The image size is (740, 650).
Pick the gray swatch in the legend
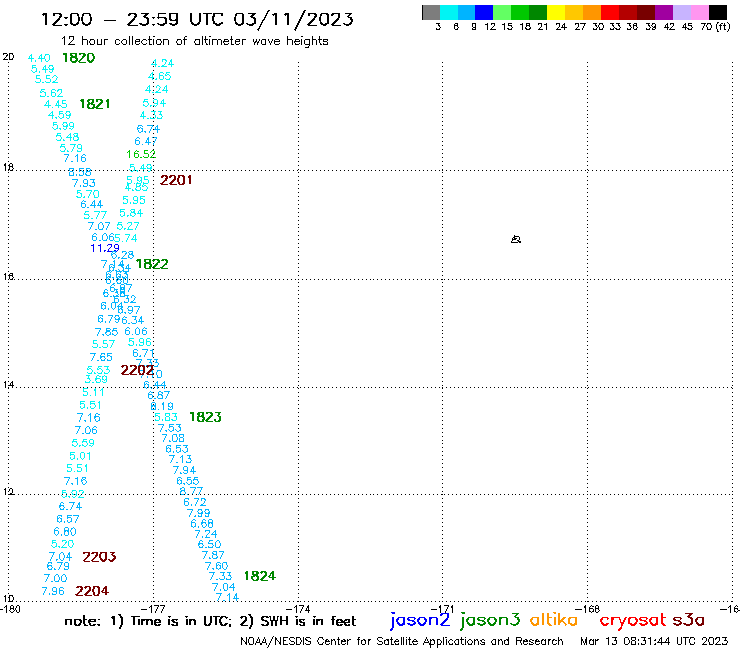[431, 12]
